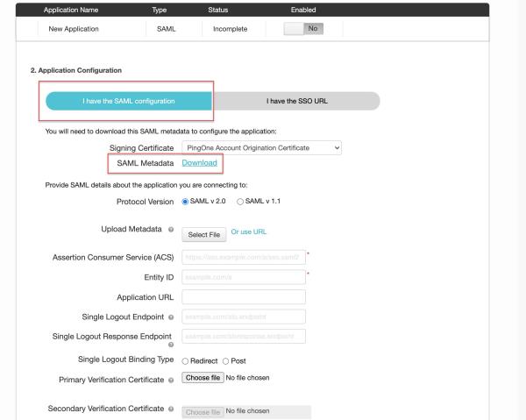Click the 'SAML' type cell
This screenshot has width=526, height=420.
point(166,29)
